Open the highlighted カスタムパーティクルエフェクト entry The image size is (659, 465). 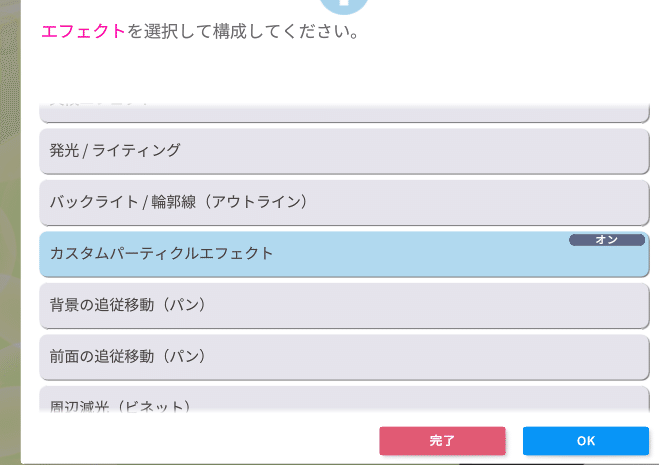coord(344,254)
